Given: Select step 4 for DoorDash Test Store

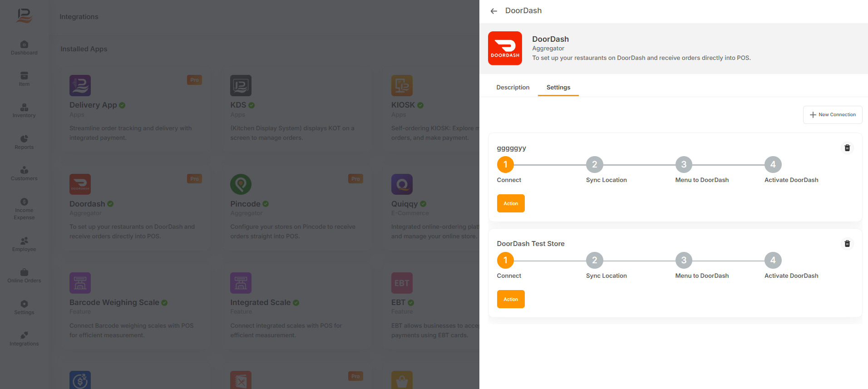Looking at the screenshot, I should point(773,261).
